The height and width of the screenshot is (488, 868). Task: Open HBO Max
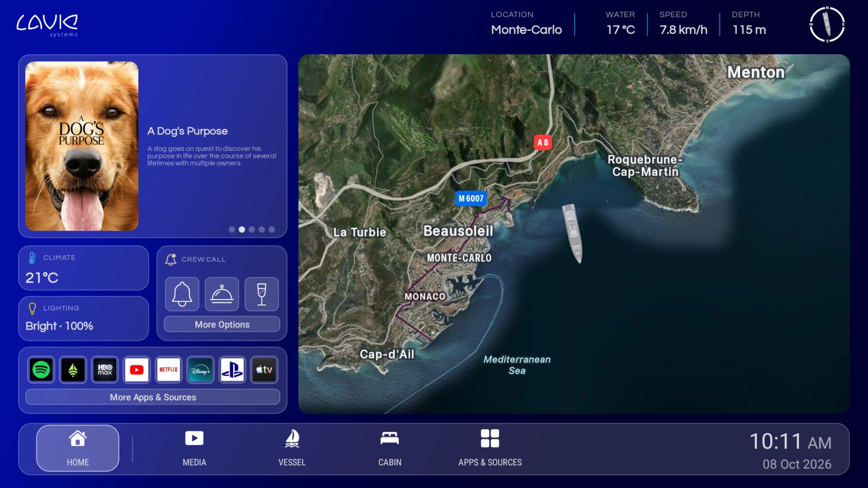[105, 369]
